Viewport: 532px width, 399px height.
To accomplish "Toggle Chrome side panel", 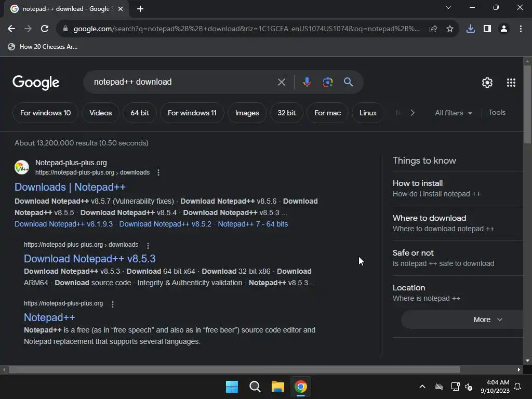I will pyautogui.click(x=487, y=29).
